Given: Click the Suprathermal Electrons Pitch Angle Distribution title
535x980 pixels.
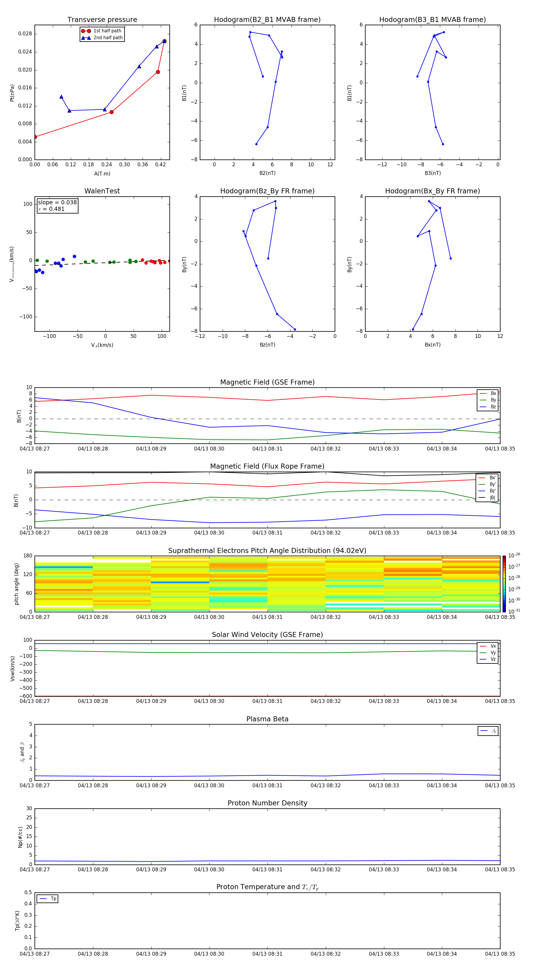Looking at the screenshot, I should [267, 551].
